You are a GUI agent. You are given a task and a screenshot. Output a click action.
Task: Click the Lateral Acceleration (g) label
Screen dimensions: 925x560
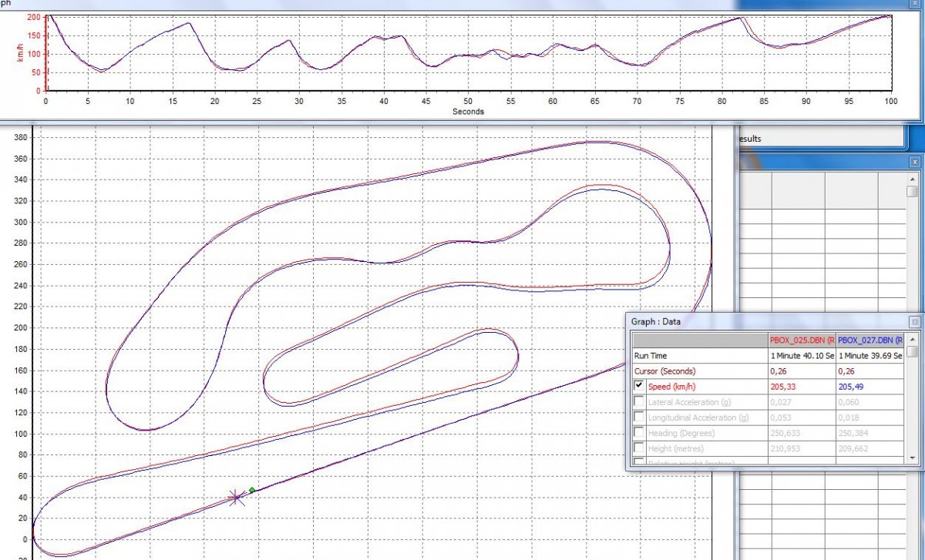pyautogui.click(x=688, y=402)
